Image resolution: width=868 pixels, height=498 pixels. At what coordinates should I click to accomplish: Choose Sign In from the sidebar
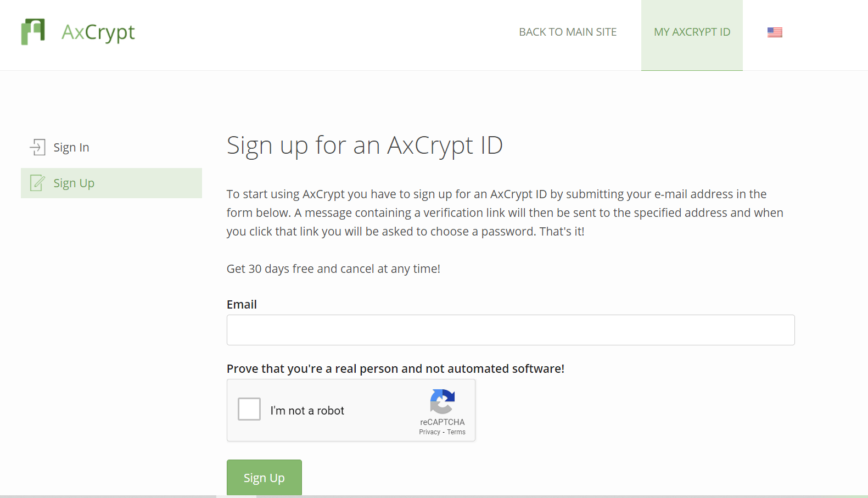click(71, 147)
